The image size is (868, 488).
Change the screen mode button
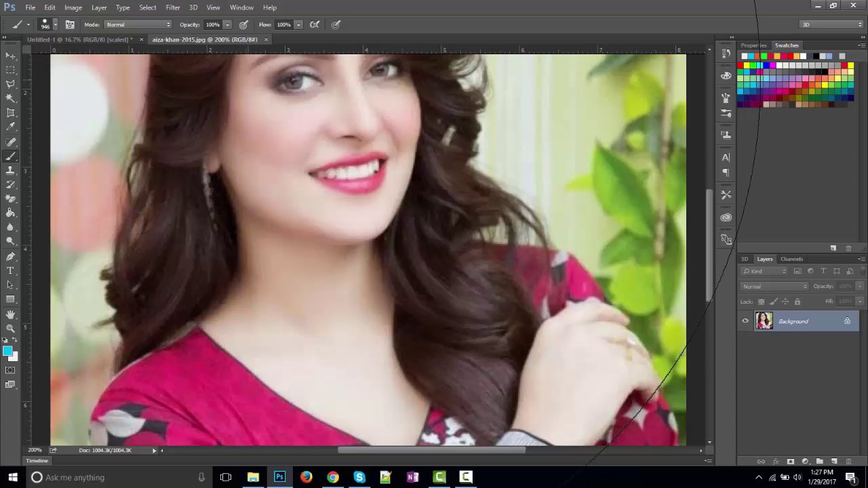click(x=10, y=384)
